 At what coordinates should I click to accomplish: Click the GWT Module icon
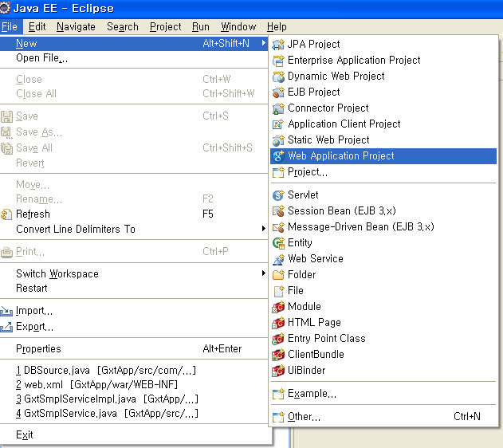click(x=278, y=307)
